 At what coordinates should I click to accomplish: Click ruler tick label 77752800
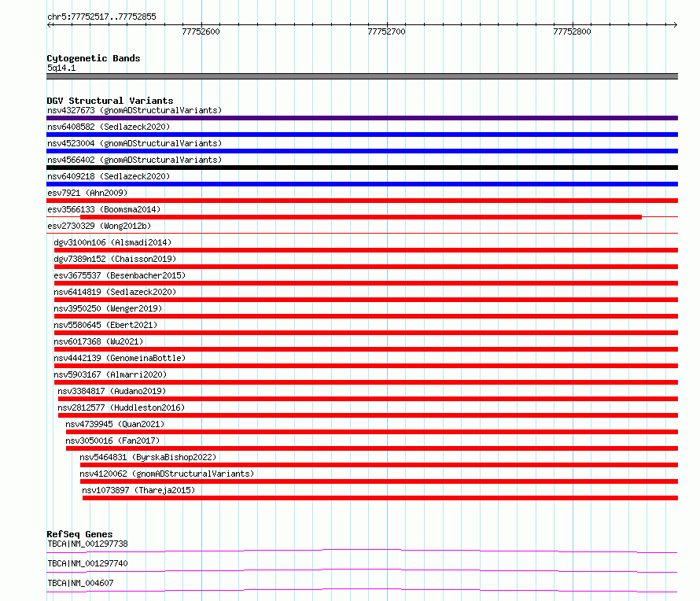point(572,31)
